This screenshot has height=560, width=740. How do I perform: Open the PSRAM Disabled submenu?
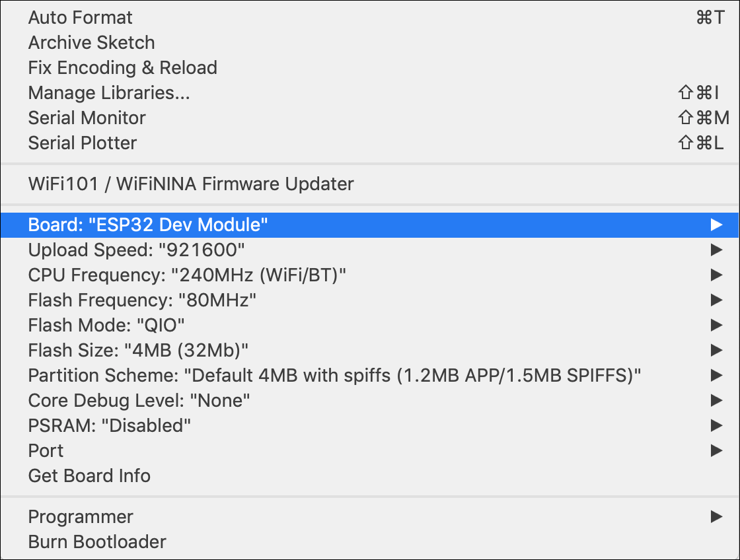tap(369, 425)
